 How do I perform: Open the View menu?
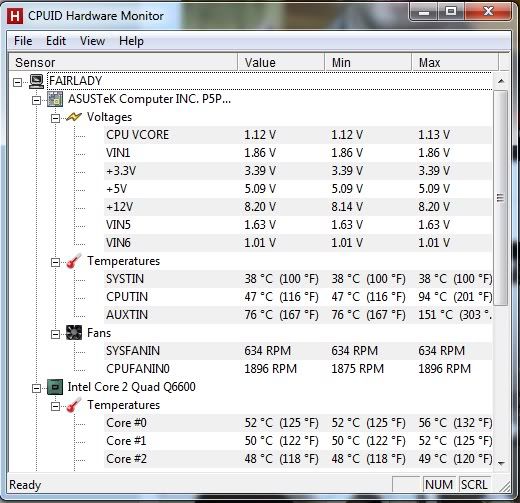coord(92,41)
